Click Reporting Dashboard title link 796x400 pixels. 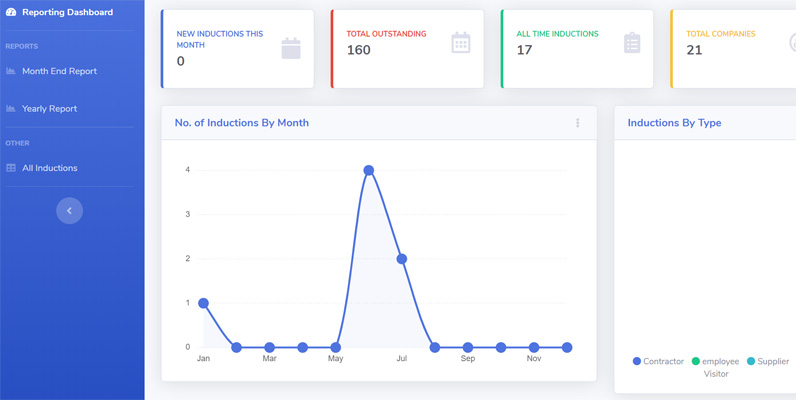pos(68,12)
